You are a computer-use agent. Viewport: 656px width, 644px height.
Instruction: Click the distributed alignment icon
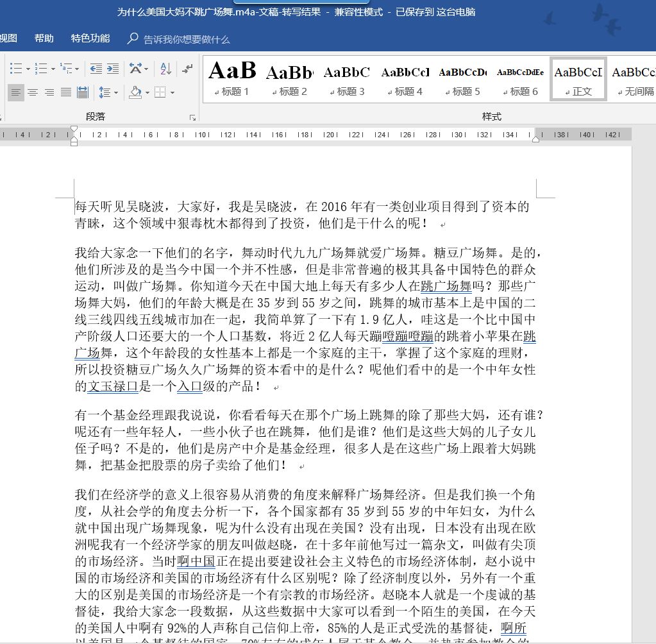tap(82, 93)
